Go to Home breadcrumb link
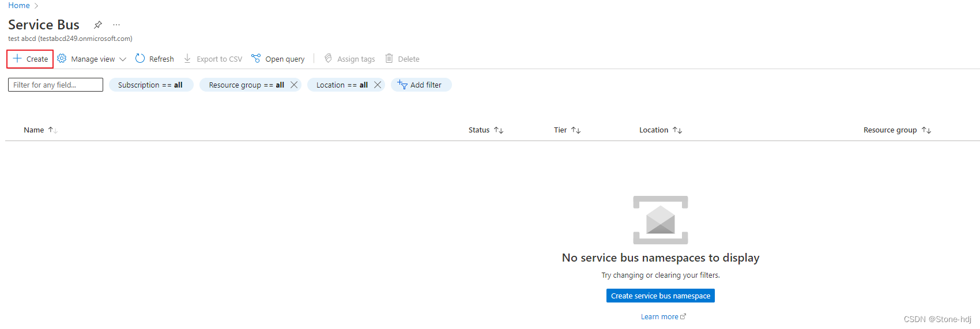 pos(19,5)
